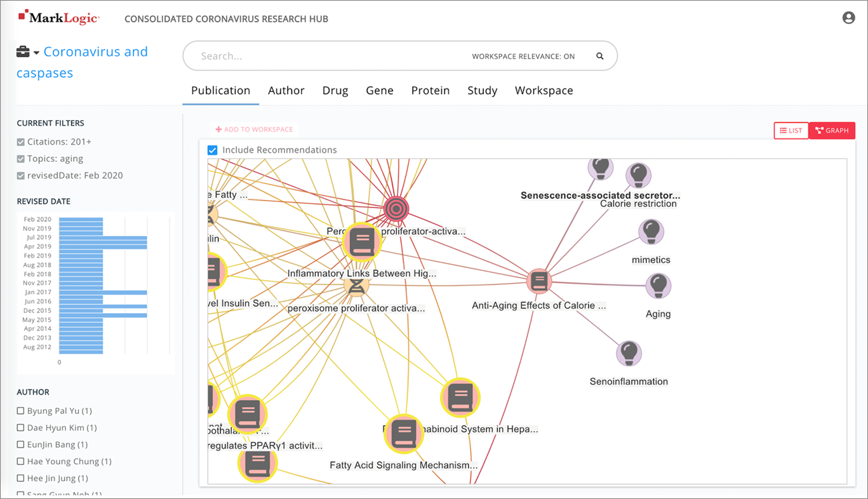The width and height of the screenshot is (868, 499).
Task: Click the Anti-Aging Effects of Calorie publication node
Action: click(538, 280)
